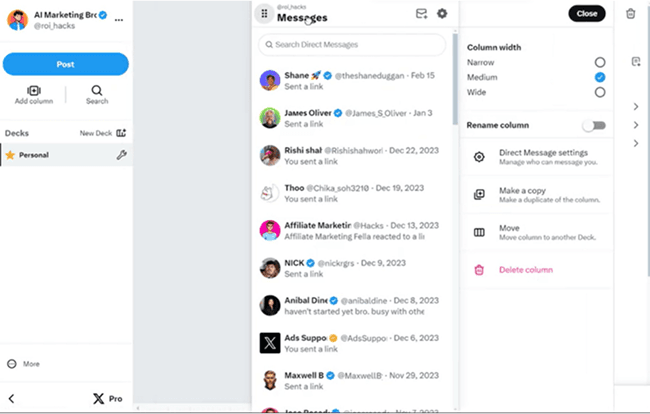Select Wide column width
Image resolution: width=650 pixels, height=414 pixels.
tap(600, 92)
